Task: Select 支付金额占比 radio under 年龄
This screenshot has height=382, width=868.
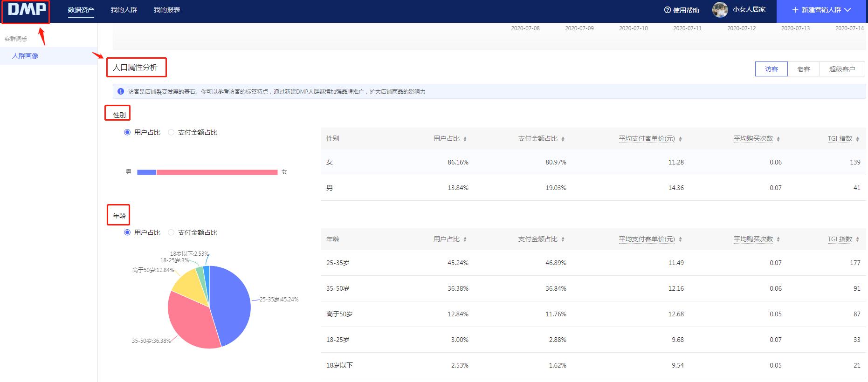Action: [171, 232]
